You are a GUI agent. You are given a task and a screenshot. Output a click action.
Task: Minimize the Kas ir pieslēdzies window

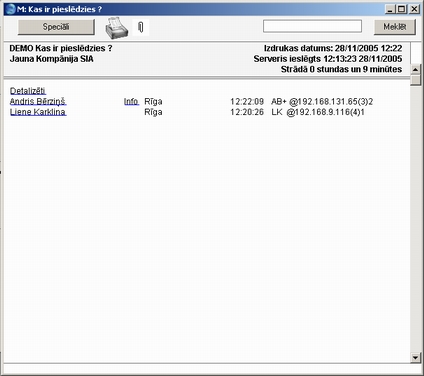click(390, 9)
